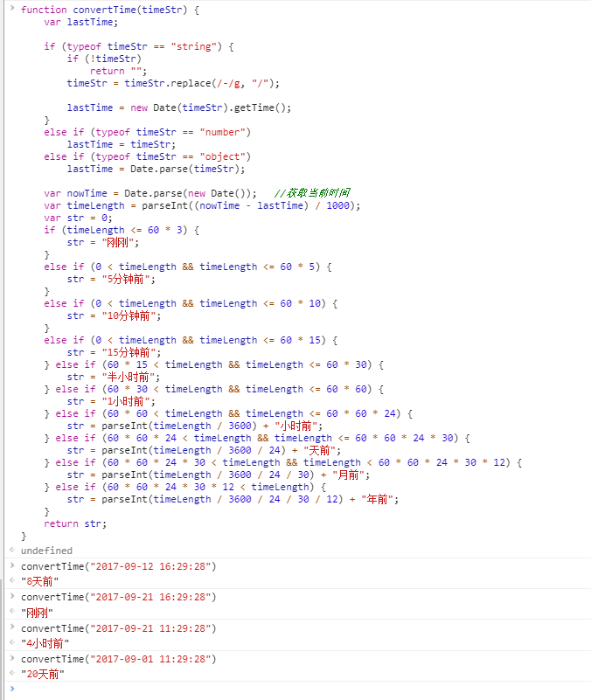Click the "20天前" output result
The image size is (591, 700).
[43, 674]
